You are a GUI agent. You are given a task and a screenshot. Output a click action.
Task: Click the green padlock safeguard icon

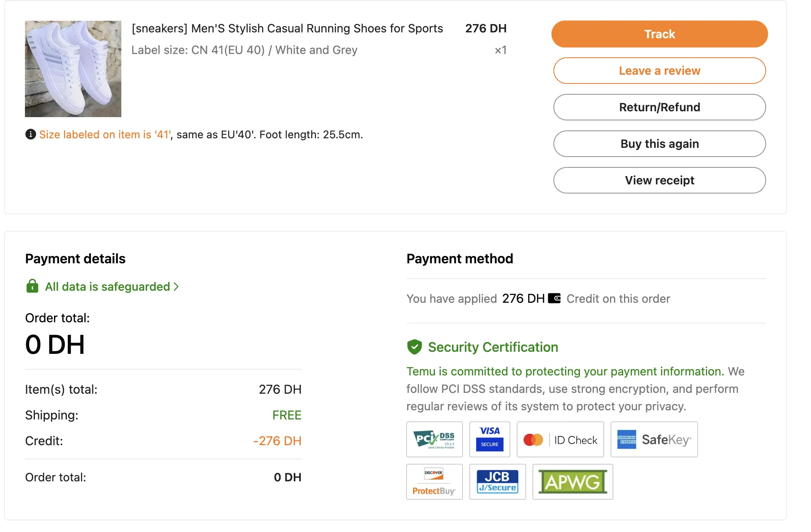click(32, 286)
